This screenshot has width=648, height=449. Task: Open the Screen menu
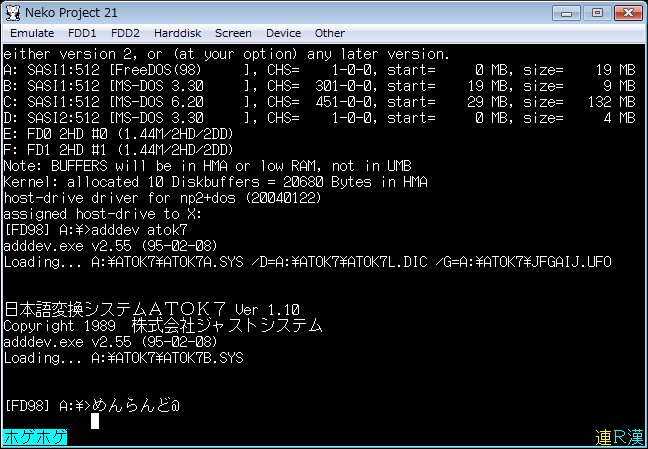[x=233, y=33]
